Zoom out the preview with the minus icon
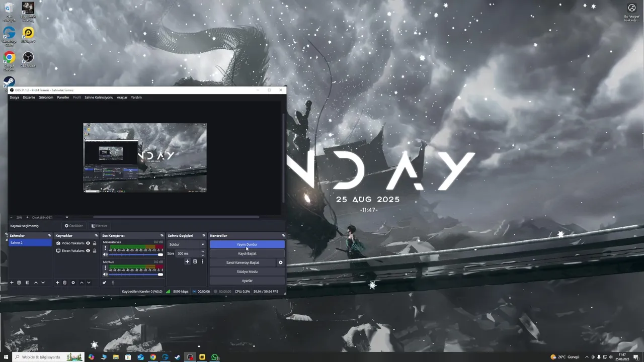 point(11,217)
